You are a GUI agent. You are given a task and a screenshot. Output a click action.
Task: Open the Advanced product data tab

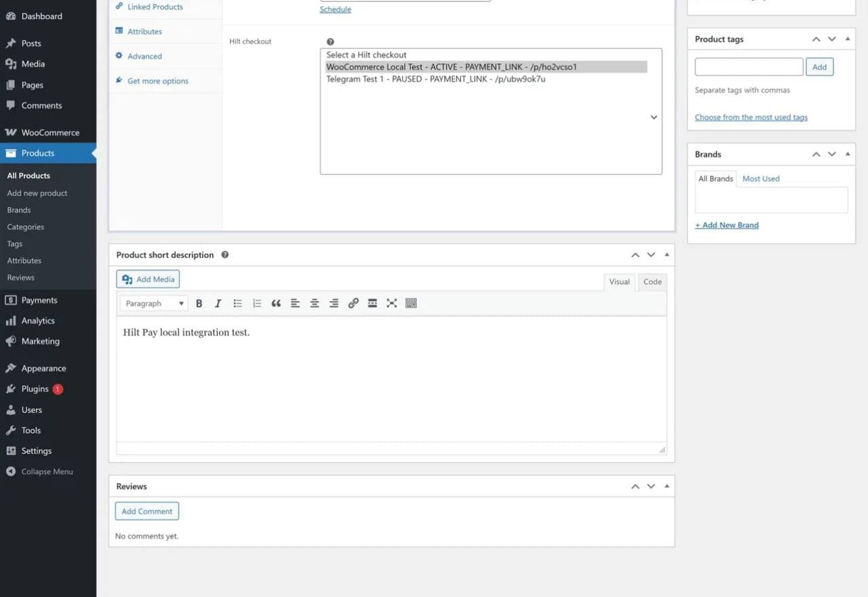pyautogui.click(x=165, y=56)
